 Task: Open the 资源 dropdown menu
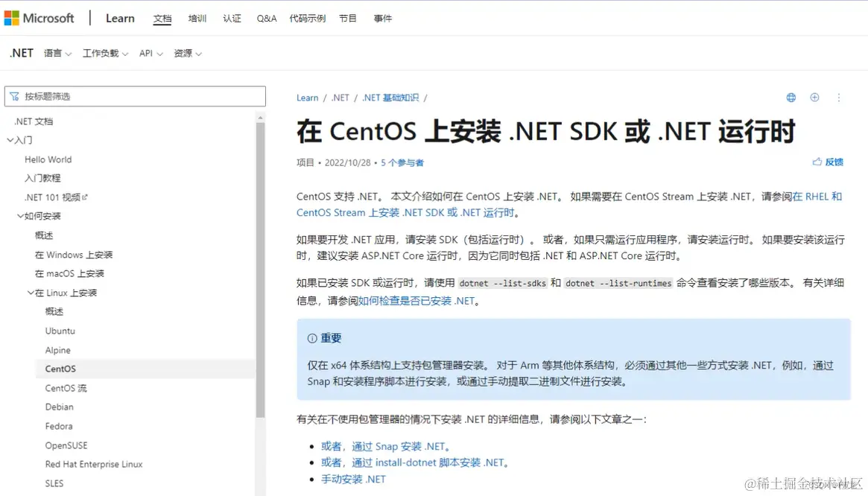(x=188, y=53)
